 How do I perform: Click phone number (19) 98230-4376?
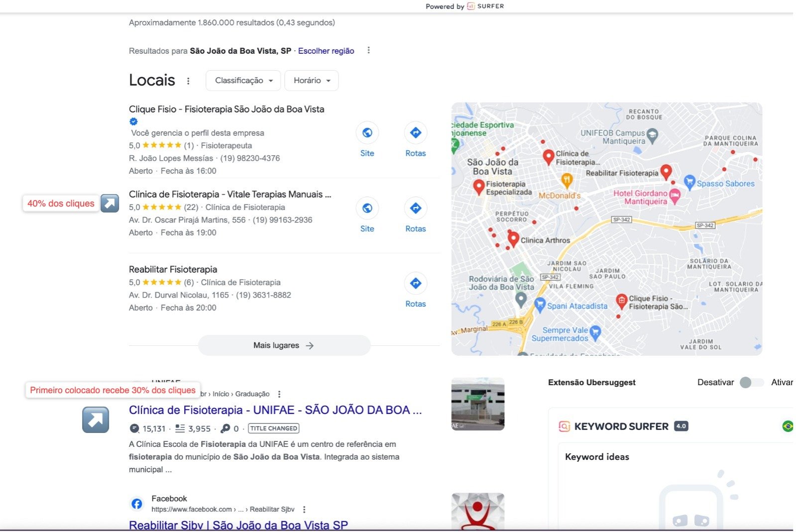point(250,158)
